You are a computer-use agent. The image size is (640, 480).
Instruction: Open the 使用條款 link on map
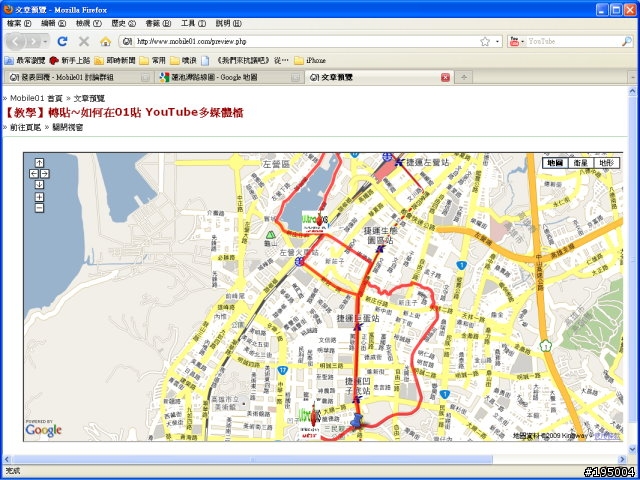(x=607, y=436)
